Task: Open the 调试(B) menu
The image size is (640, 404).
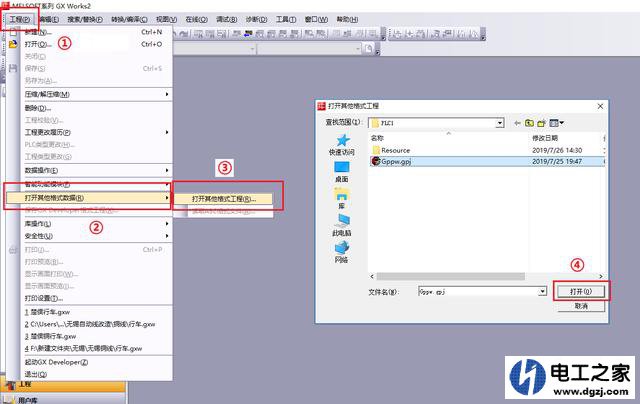Action: pos(226,19)
